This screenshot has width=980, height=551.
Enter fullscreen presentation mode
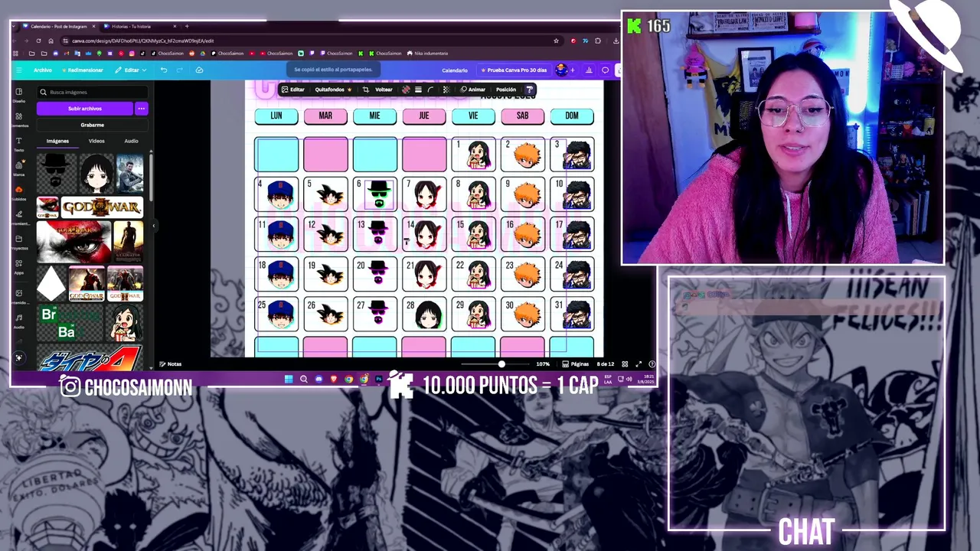point(639,364)
